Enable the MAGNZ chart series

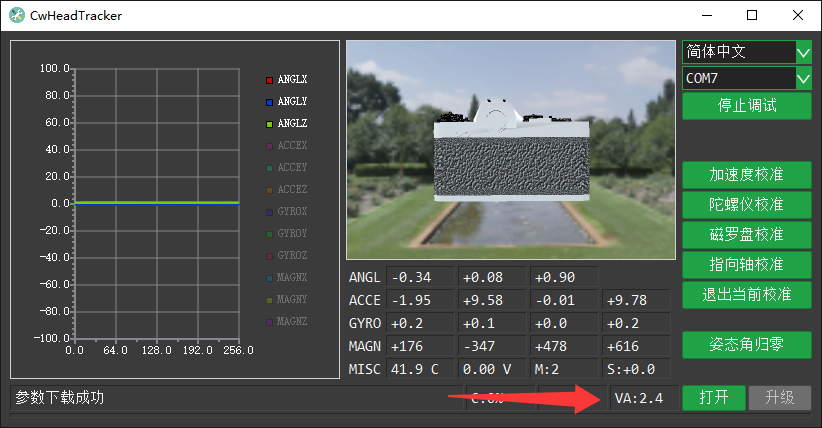pyautogui.click(x=287, y=322)
